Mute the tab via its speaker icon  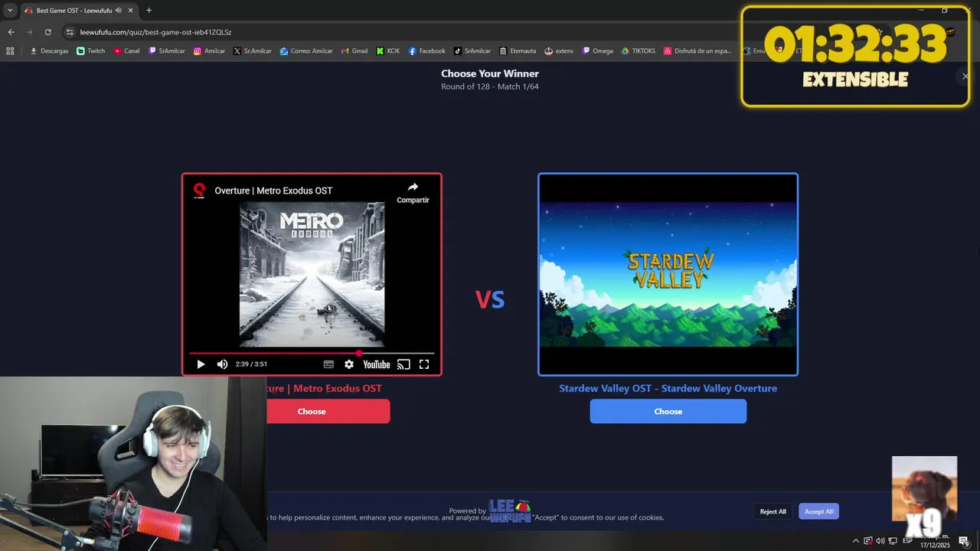tap(119, 11)
